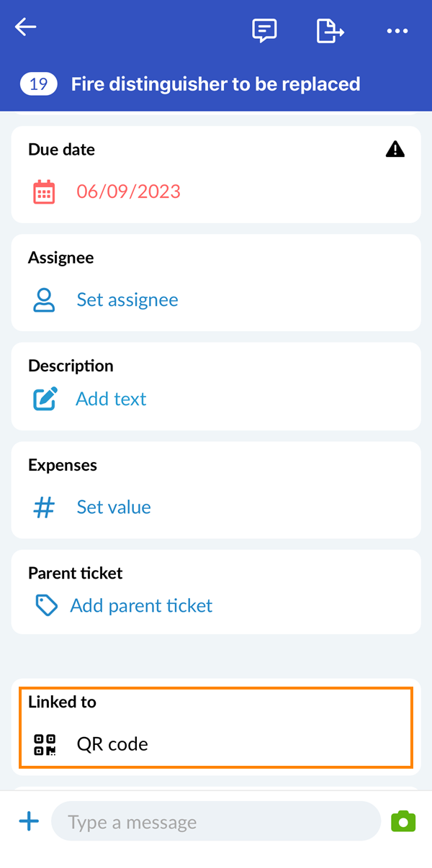Tap the plus icon next to the message field
This screenshot has width=432, height=868.
(x=29, y=820)
